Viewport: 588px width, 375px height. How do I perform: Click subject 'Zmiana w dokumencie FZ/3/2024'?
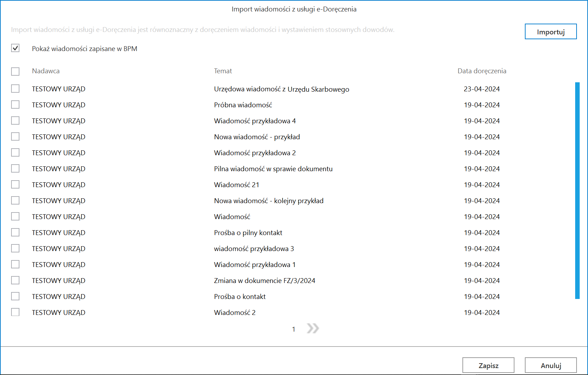click(x=265, y=281)
